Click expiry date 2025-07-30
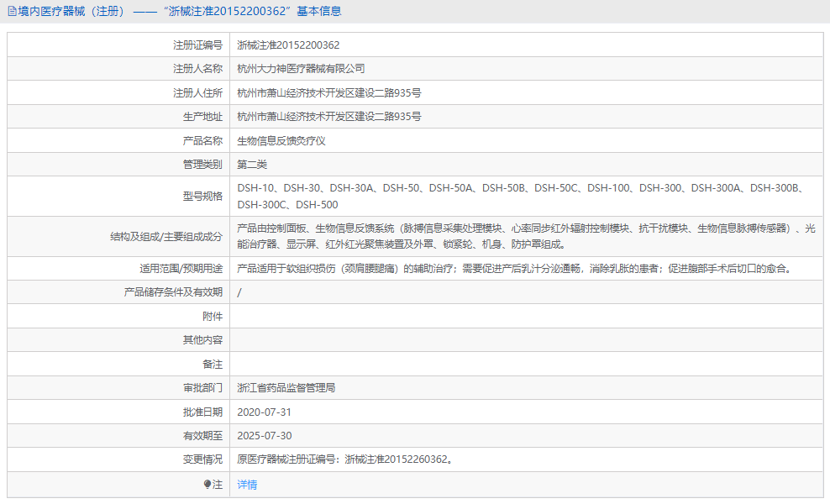830x504 pixels. coord(264,436)
